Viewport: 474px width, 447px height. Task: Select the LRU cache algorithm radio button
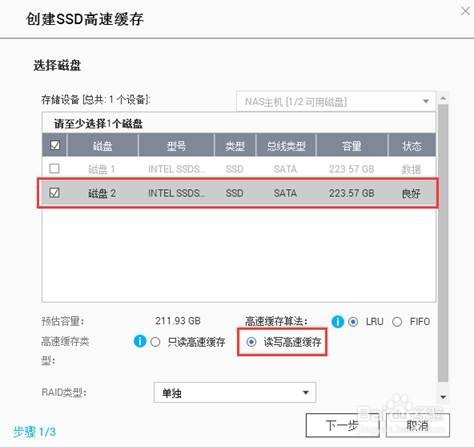(x=353, y=322)
